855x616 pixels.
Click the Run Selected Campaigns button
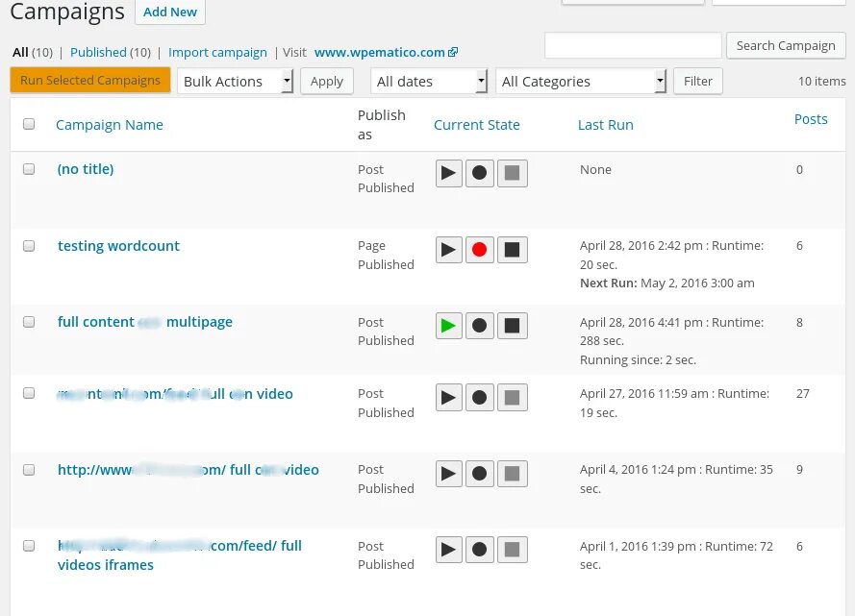click(90, 81)
